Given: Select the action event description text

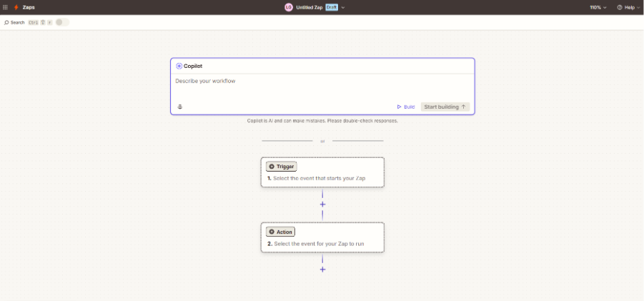Looking at the screenshot, I should click(319, 244).
